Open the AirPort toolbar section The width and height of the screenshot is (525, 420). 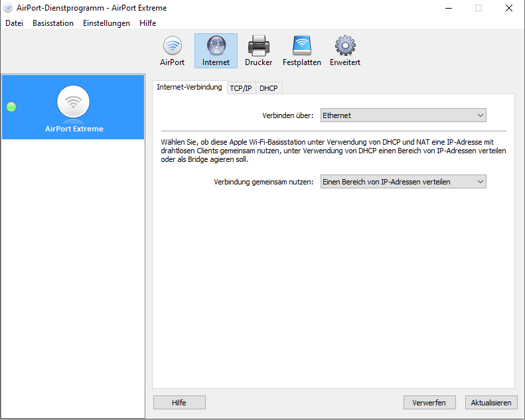172,51
